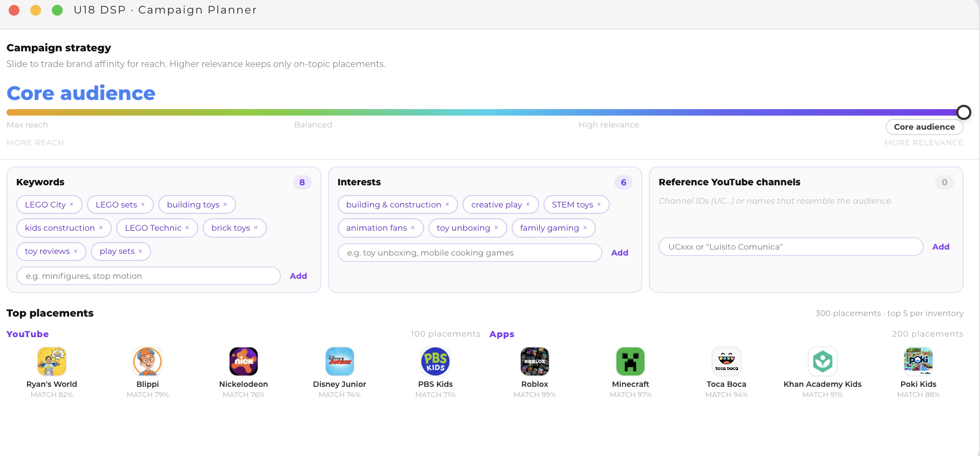Remove the building & construction interest

coord(447,204)
